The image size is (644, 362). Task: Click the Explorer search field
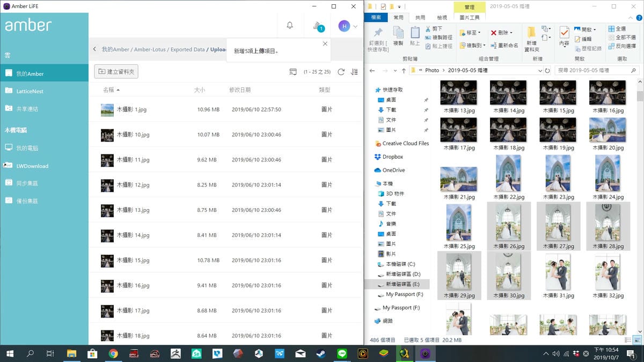coord(596,70)
